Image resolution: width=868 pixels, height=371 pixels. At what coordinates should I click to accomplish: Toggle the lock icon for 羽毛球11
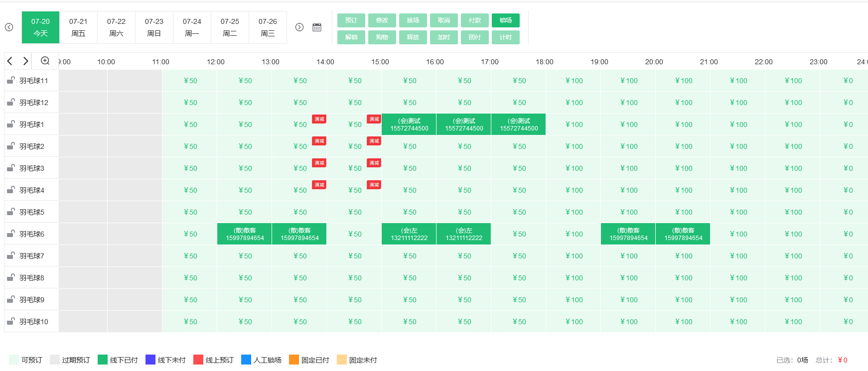(10, 80)
